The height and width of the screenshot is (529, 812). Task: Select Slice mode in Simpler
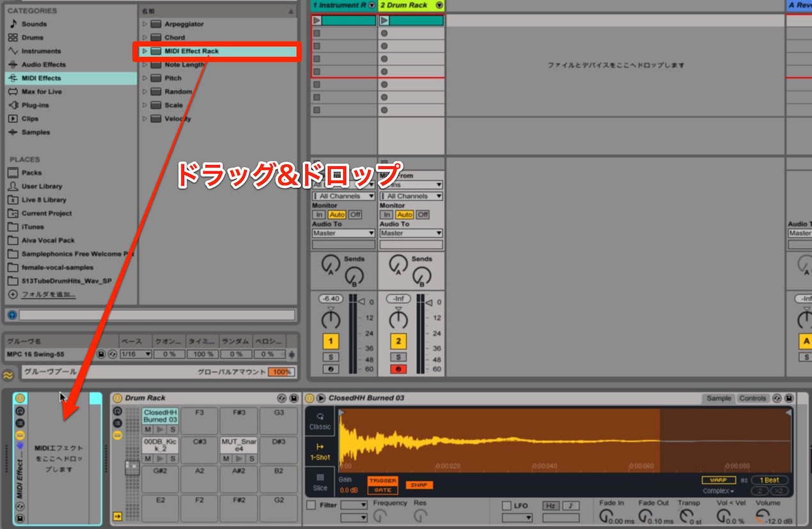coord(320,482)
